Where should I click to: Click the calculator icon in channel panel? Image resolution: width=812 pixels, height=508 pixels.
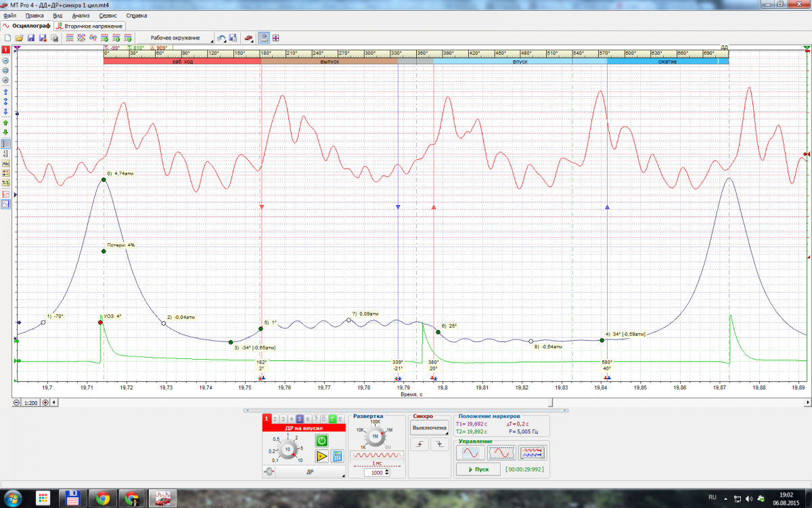pyautogui.click(x=338, y=456)
